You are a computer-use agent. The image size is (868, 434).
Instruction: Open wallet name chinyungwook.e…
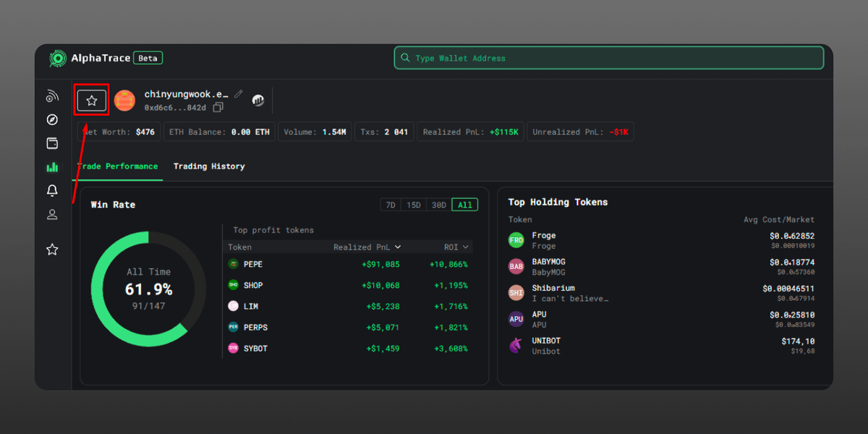[x=186, y=94]
